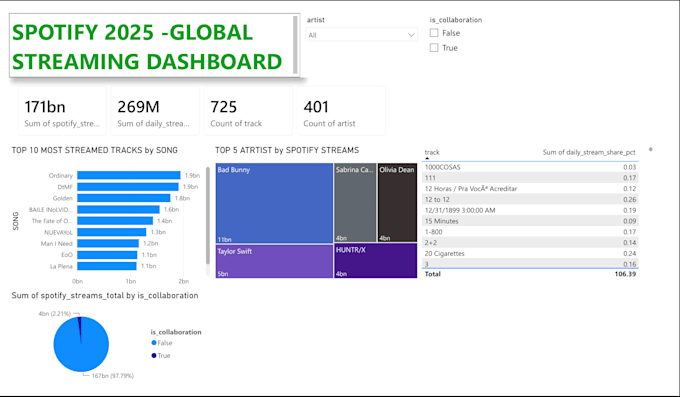This screenshot has height=397, width=680.
Task: Click the track column header sort arrow
Action: [427, 158]
